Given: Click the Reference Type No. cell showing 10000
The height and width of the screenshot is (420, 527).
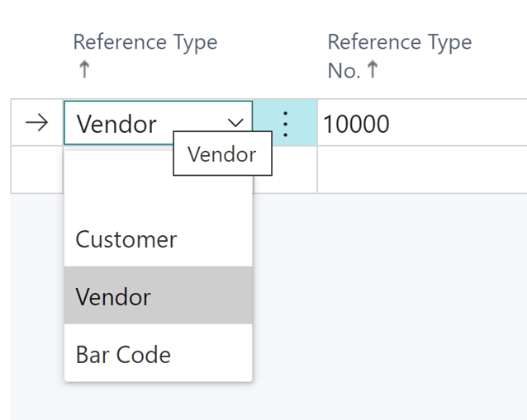Looking at the screenshot, I should (x=422, y=123).
